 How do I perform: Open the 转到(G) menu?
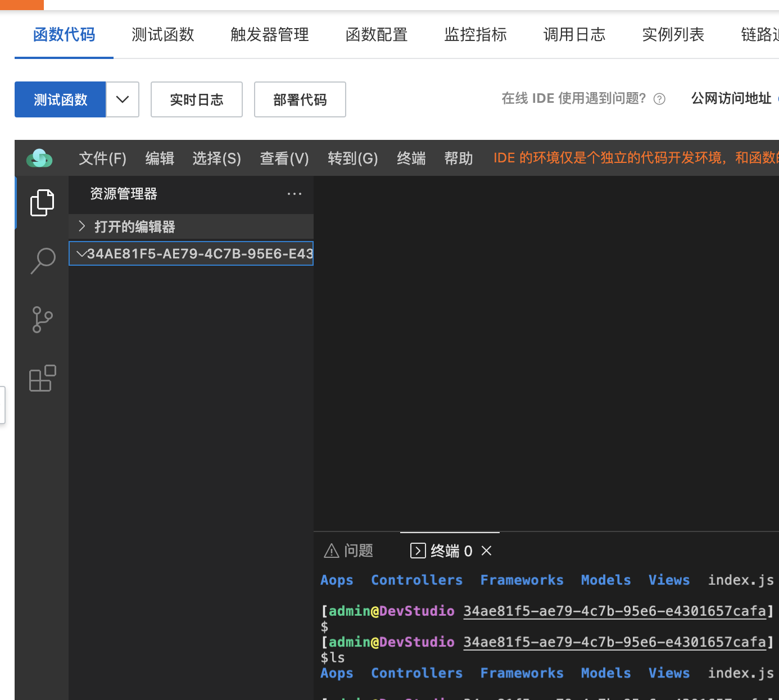353,158
